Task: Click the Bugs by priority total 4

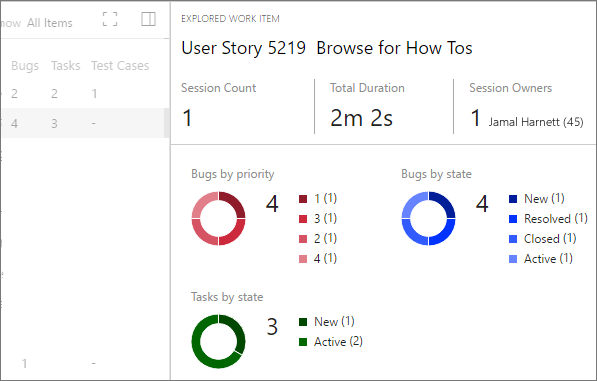Action: (x=272, y=204)
